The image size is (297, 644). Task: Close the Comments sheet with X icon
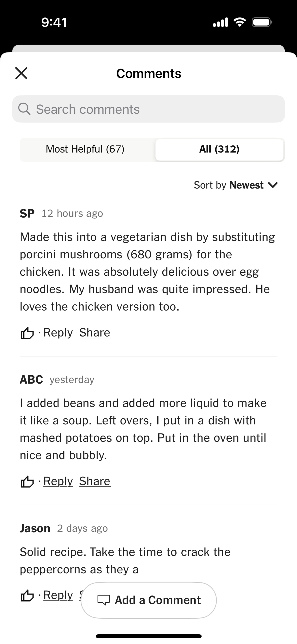[x=21, y=73]
